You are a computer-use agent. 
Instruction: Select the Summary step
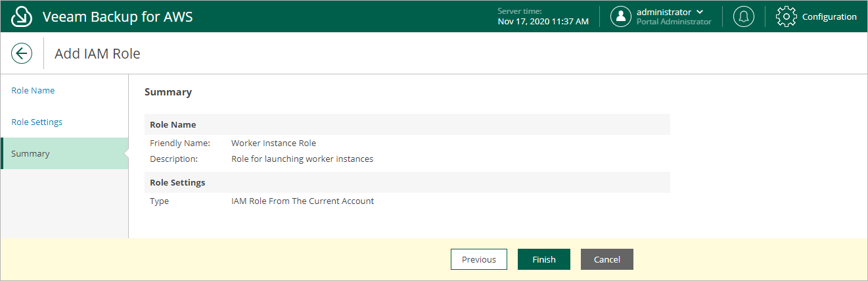[x=64, y=153]
